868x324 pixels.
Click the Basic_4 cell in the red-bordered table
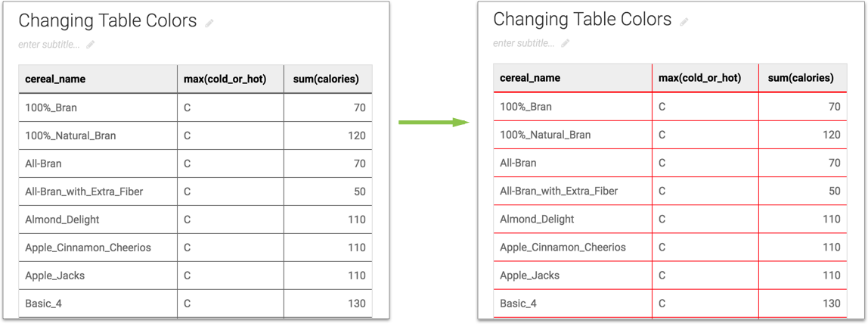pyautogui.click(x=518, y=303)
